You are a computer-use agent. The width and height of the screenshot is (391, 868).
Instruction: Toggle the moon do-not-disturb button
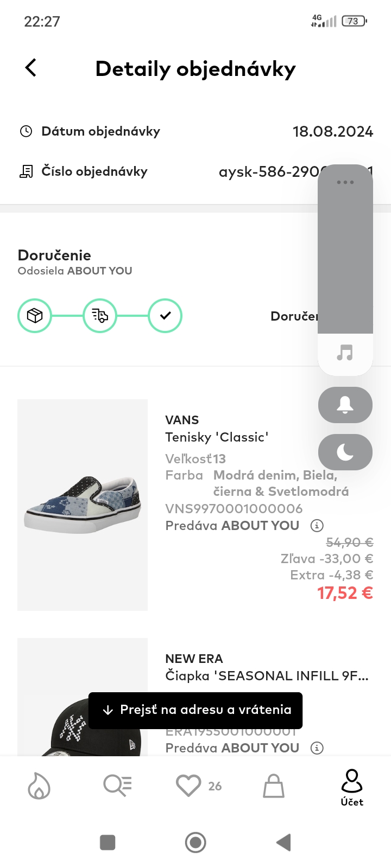point(345,452)
